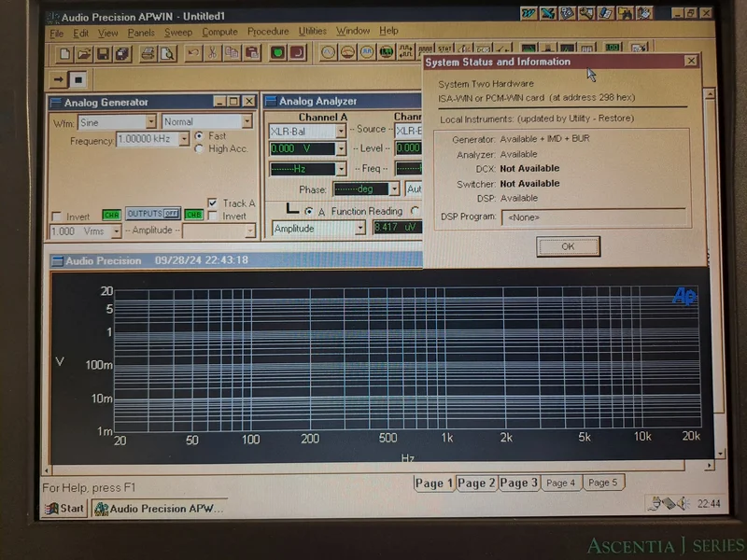Select the Fast radio button
The width and height of the screenshot is (747, 560).
point(199,135)
